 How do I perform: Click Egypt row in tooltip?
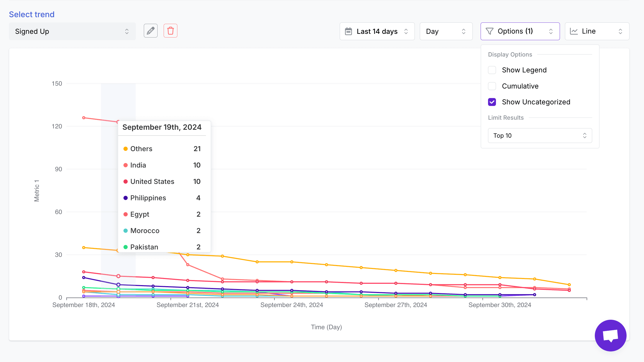pos(162,214)
